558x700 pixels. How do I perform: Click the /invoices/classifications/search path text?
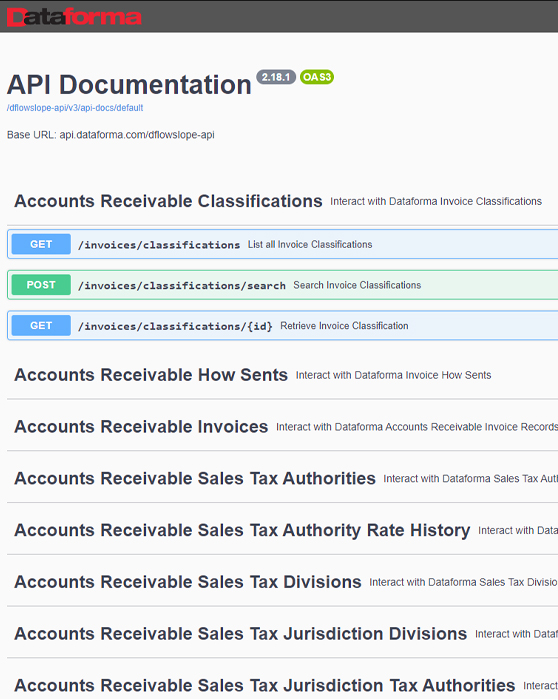point(182,285)
